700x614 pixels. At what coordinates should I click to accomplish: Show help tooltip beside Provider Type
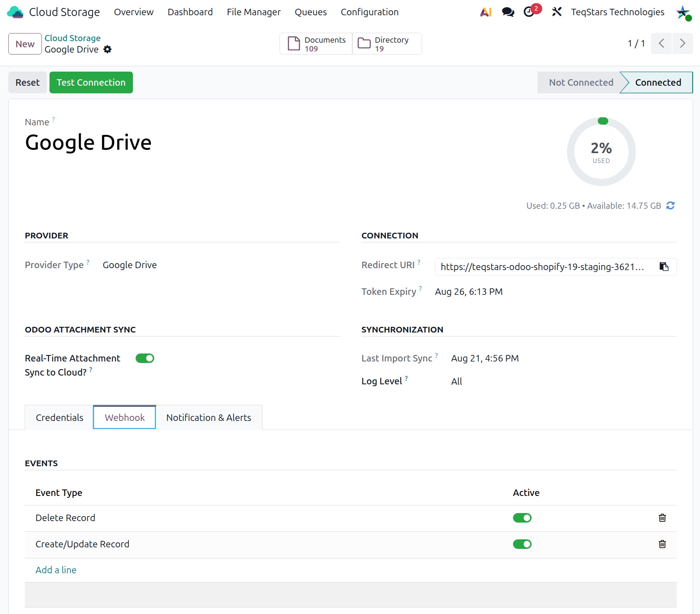pos(88,262)
